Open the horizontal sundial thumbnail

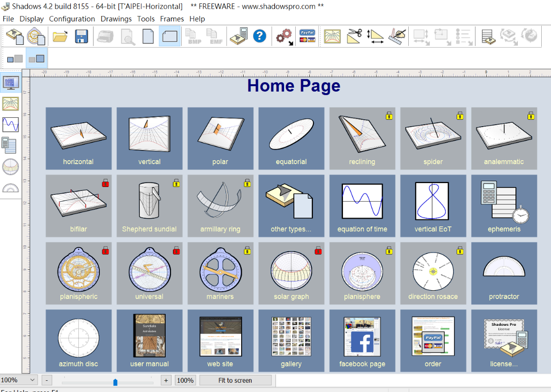click(x=78, y=138)
